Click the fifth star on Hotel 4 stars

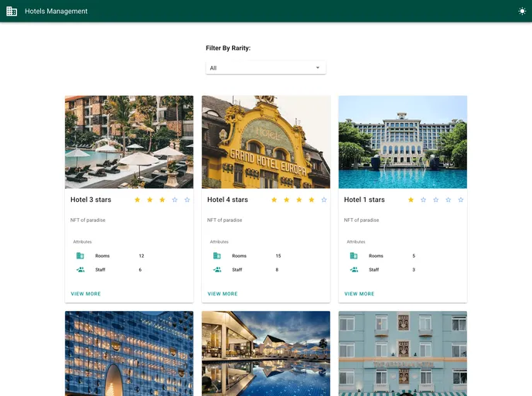click(324, 200)
